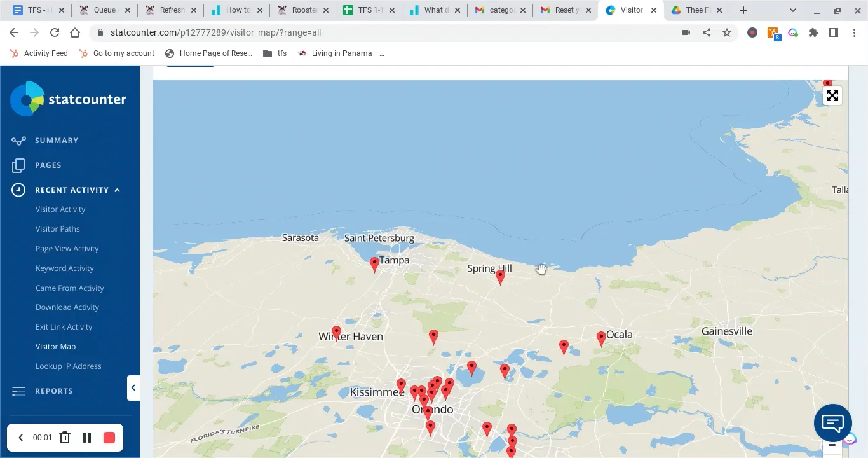Image resolution: width=868 pixels, height=458 pixels.
Task: Collapse the Statcounter sidebar
Action: [x=133, y=387]
